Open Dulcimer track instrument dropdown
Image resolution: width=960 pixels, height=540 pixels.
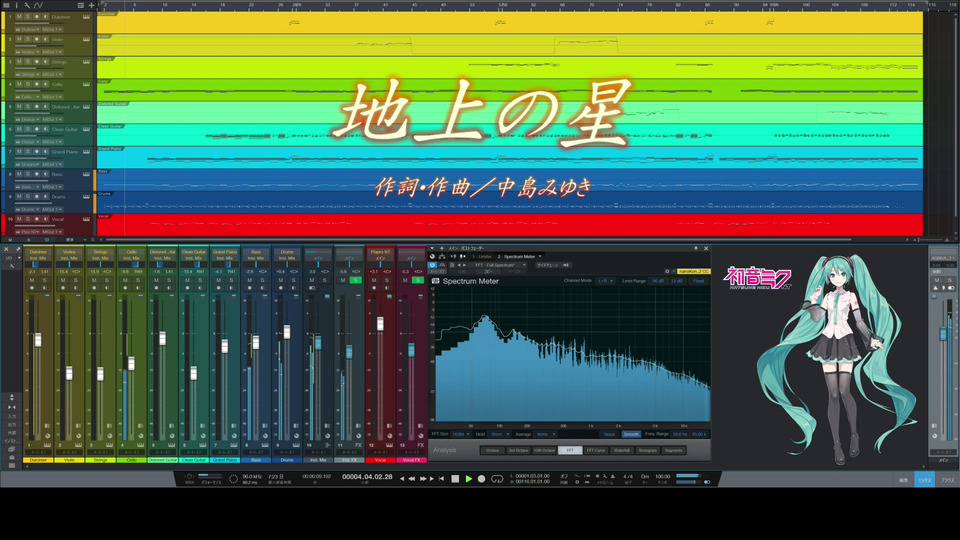click(28, 29)
